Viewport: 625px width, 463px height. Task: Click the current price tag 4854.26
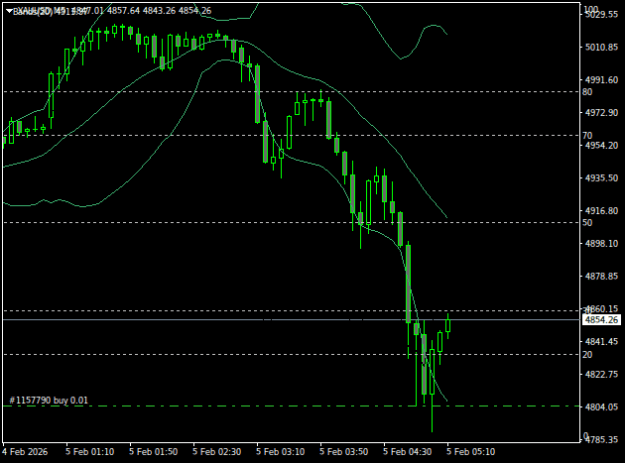click(601, 320)
